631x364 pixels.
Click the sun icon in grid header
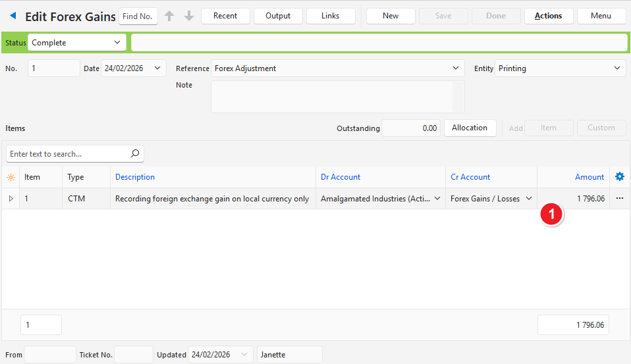(x=11, y=178)
